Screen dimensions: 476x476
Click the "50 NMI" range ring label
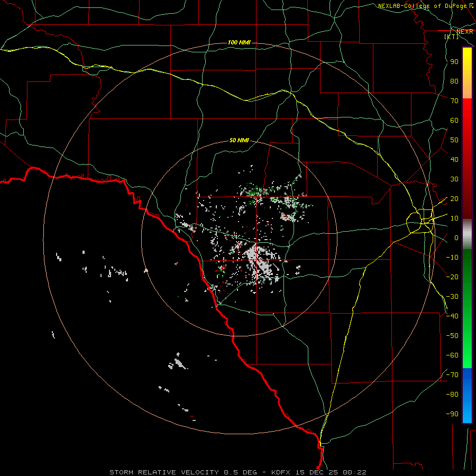tap(239, 140)
